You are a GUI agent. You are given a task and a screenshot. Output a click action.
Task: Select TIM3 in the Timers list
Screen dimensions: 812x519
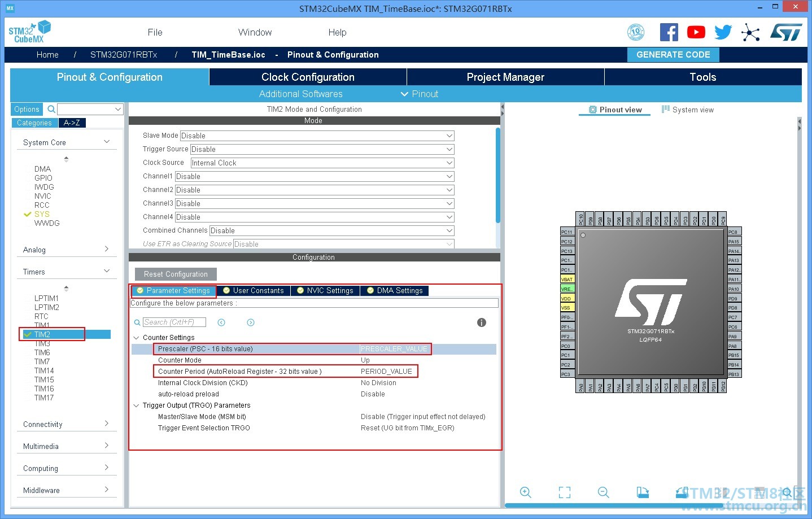[42, 343]
